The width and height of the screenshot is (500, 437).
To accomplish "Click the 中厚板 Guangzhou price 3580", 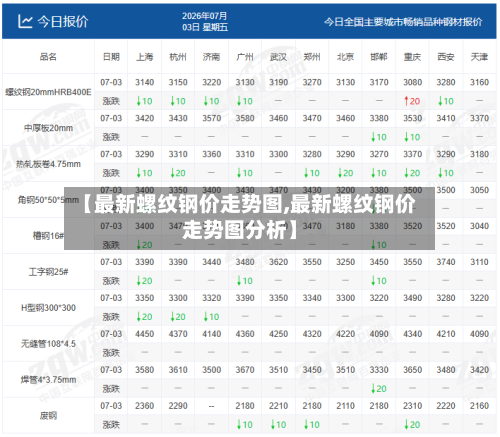I will [245, 118].
